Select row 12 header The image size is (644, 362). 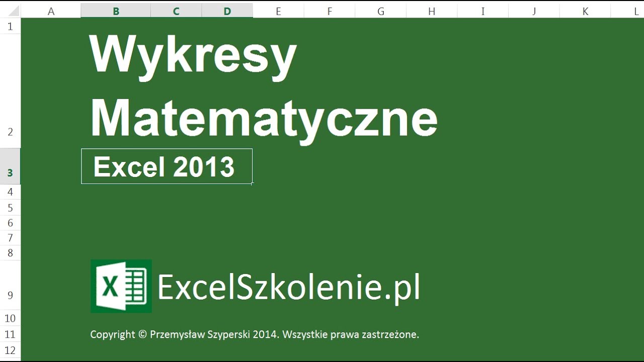[x=10, y=350]
